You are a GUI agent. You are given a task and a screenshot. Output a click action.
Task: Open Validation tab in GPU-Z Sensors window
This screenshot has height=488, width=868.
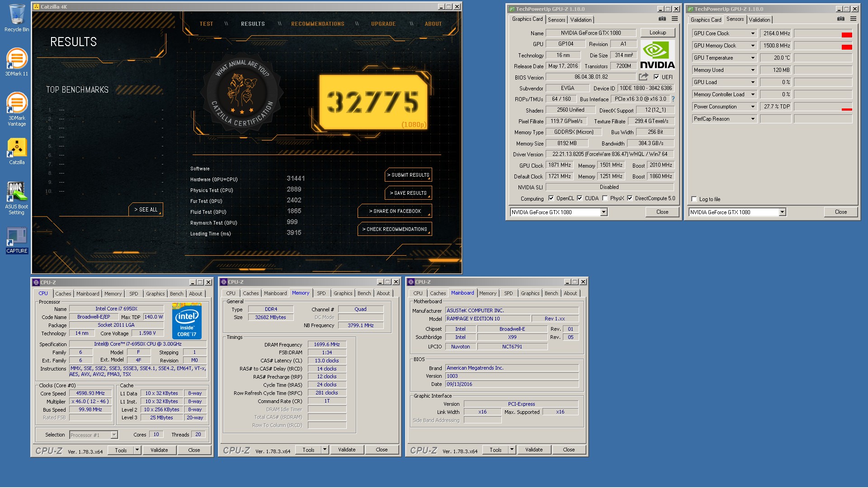(x=759, y=20)
